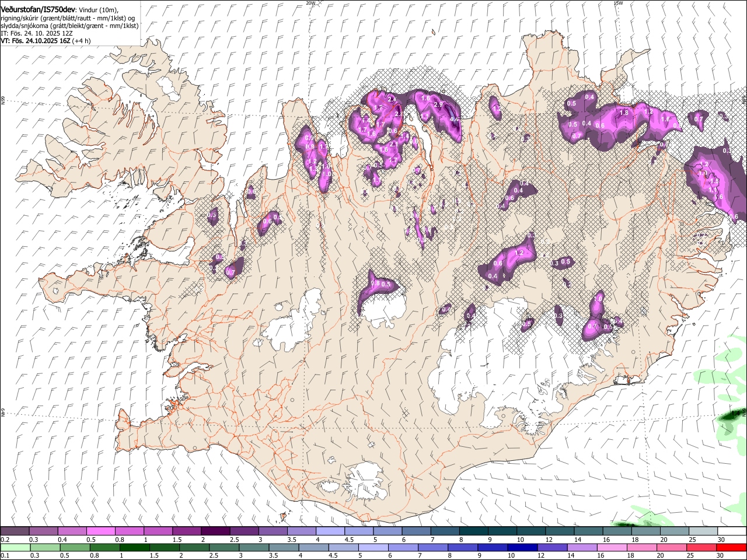The height and width of the screenshot is (560, 747).
Task: Choose the medium green 0.5 swatch in the rain legend
Action: (x=75, y=547)
